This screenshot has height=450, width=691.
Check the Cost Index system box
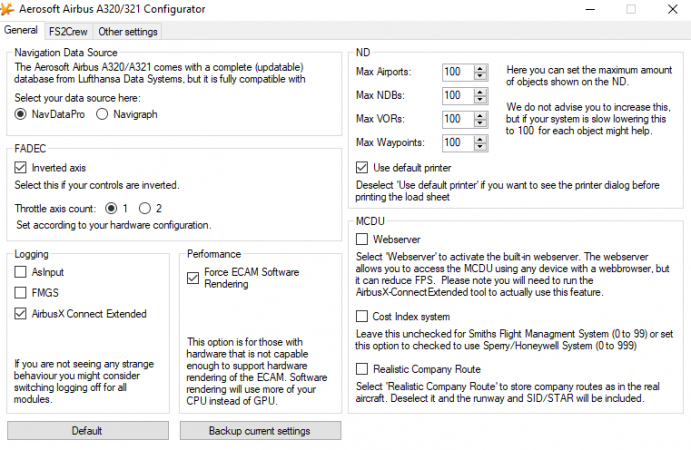[x=362, y=316]
